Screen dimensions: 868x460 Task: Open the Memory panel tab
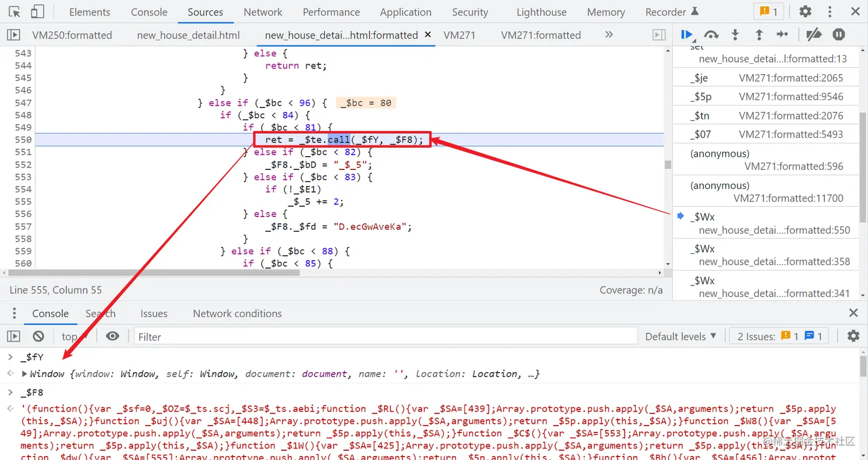(x=606, y=12)
